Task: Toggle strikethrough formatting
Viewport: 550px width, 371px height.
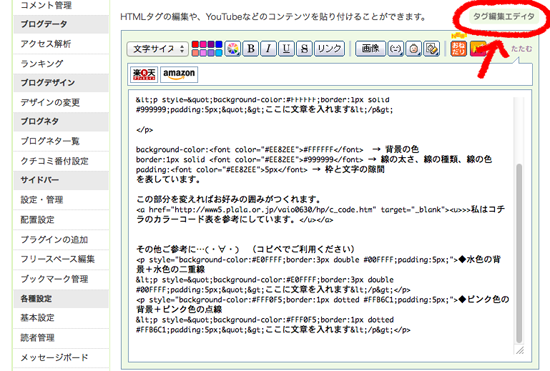Action: [304, 49]
